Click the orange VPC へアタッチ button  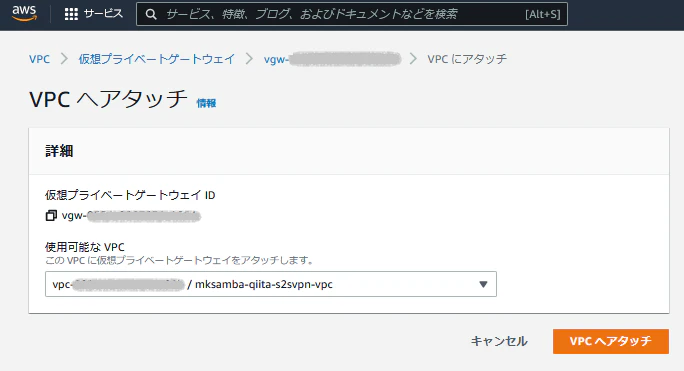tap(611, 341)
